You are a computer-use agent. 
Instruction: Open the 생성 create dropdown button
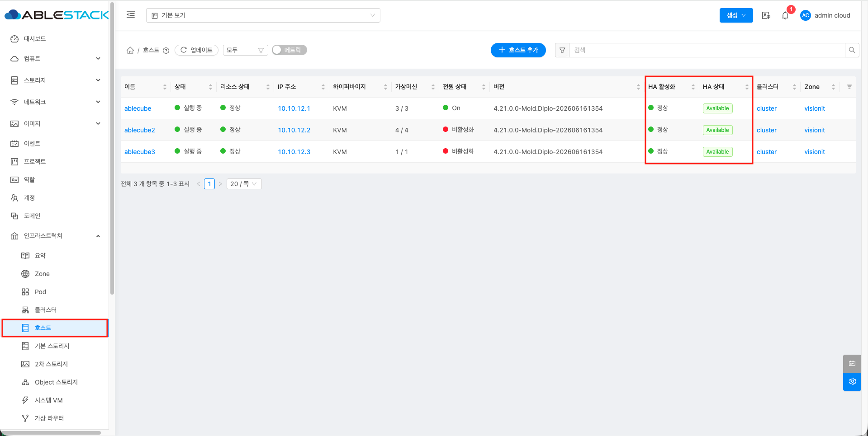point(736,15)
